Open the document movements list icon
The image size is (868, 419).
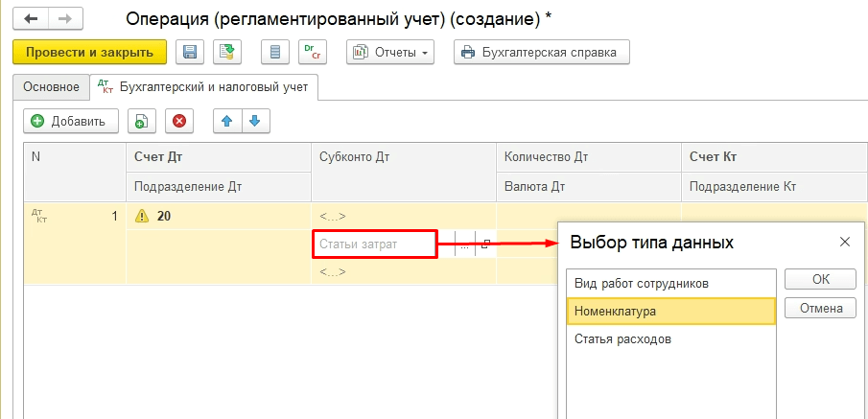pyautogui.click(x=274, y=53)
